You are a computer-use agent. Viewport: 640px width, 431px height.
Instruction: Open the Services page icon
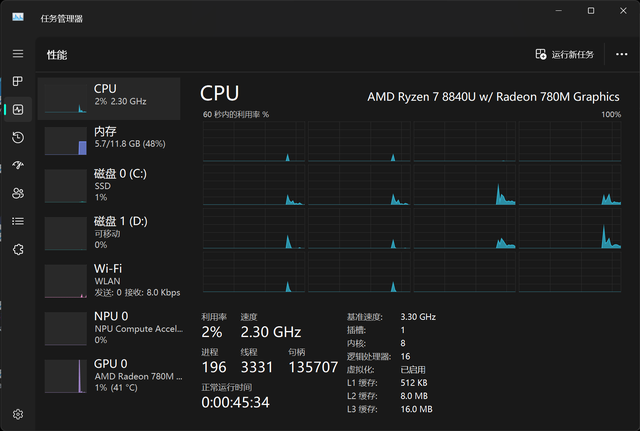(x=18, y=249)
